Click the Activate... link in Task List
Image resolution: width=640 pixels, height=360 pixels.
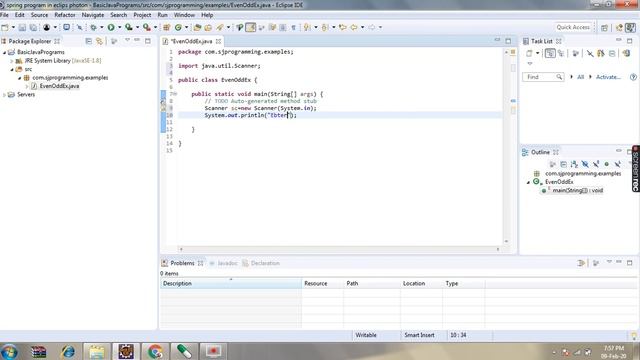click(608, 77)
